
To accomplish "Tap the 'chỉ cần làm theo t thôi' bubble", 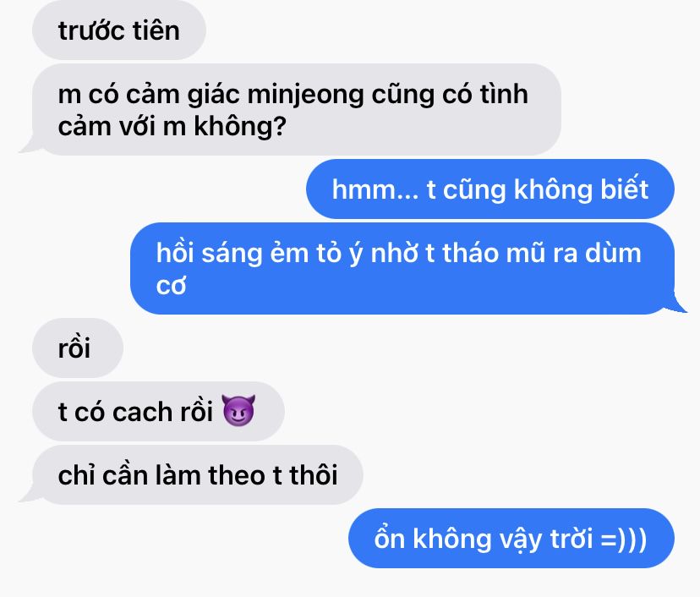I will click(x=197, y=474).
